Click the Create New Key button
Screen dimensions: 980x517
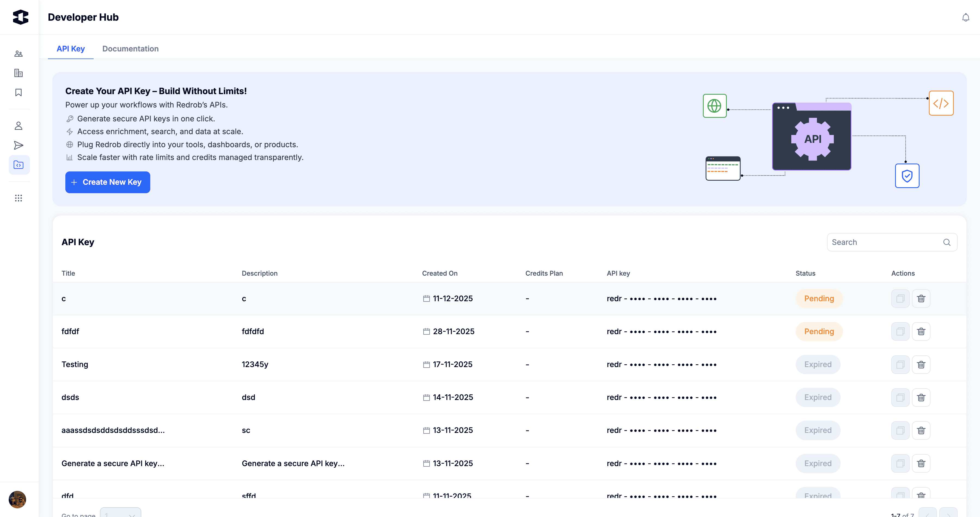(x=107, y=182)
